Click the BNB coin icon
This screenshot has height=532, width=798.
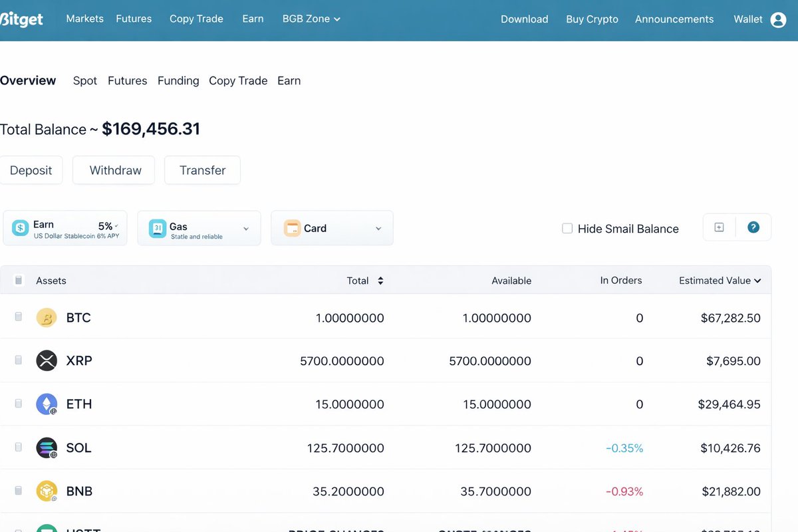coord(47,491)
